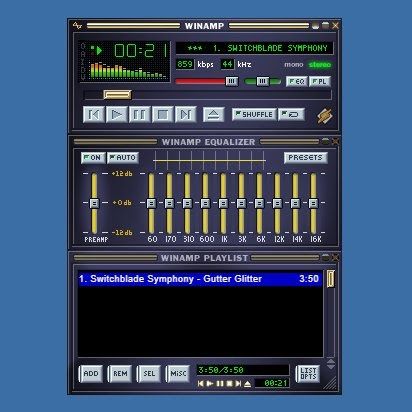Toggle the EQ window button
Viewport: 412px width, 412px height.
[297, 81]
